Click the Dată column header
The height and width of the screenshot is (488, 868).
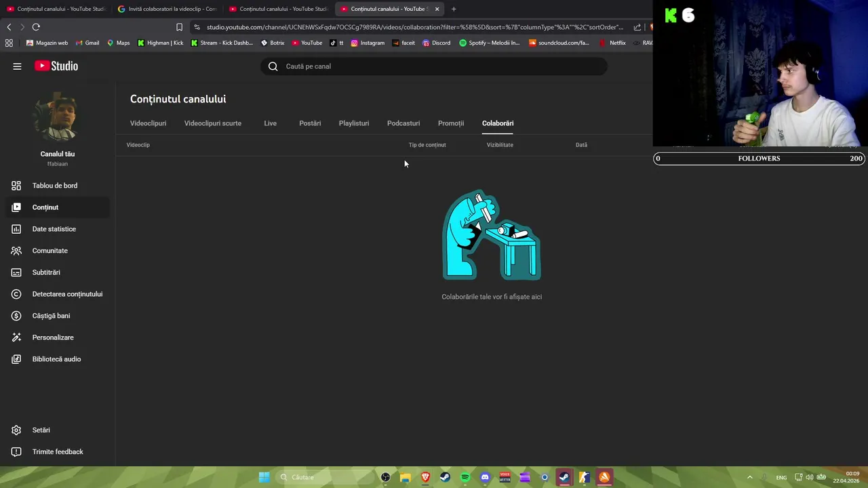[x=581, y=145]
